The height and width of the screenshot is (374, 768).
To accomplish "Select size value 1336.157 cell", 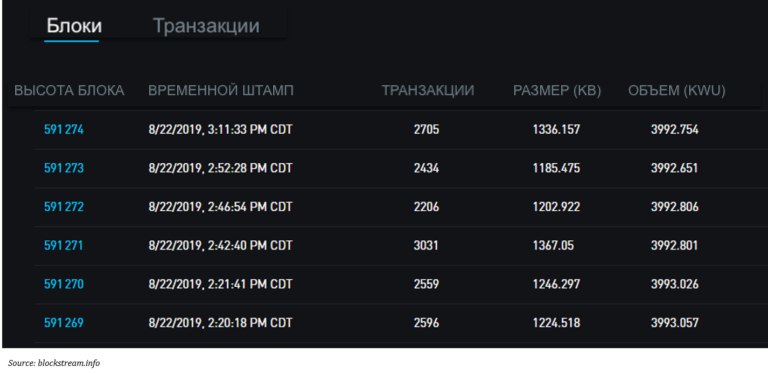I will tap(556, 130).
